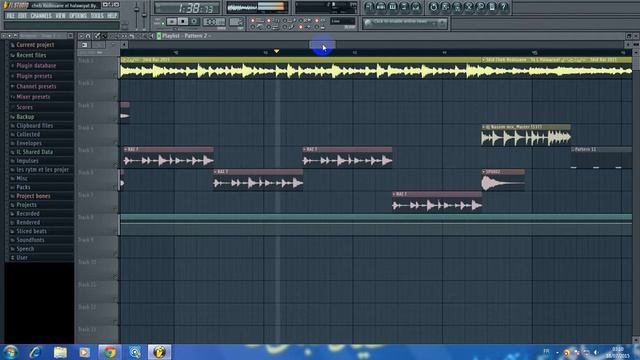Viewport: 640px width, 360px height.
Task: Toggle second recording-panel option in top row
Action: coord(269,20)
